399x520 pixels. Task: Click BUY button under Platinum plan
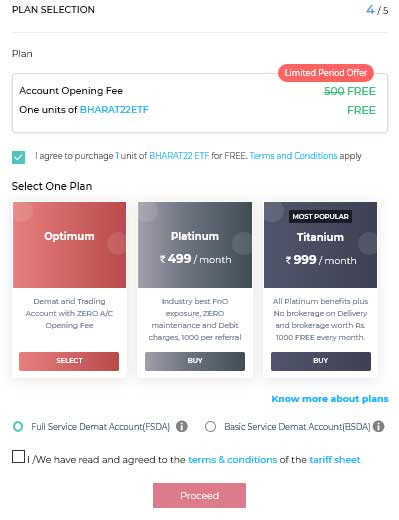pos(195,361)
